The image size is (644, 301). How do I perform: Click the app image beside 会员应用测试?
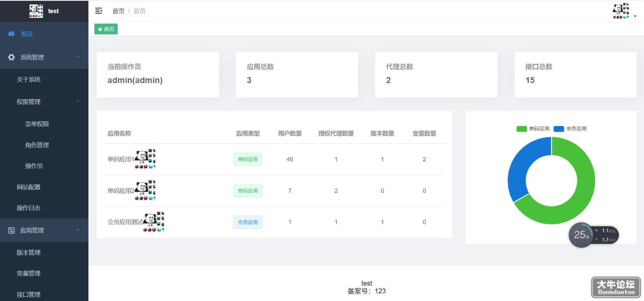[154, 222]
